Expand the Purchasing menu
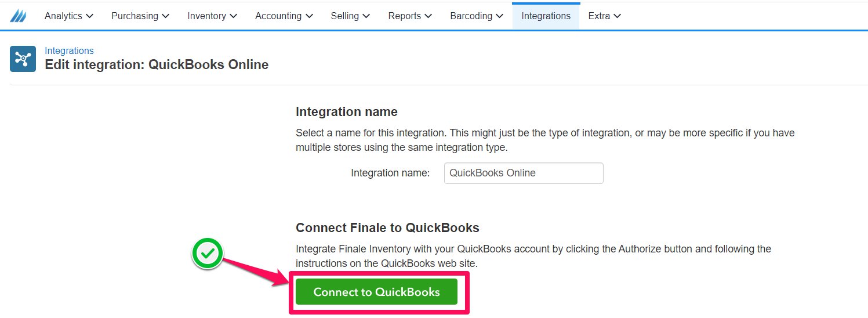Image resolution: width=868 pixels, height=318 pixels. point(140,16)
